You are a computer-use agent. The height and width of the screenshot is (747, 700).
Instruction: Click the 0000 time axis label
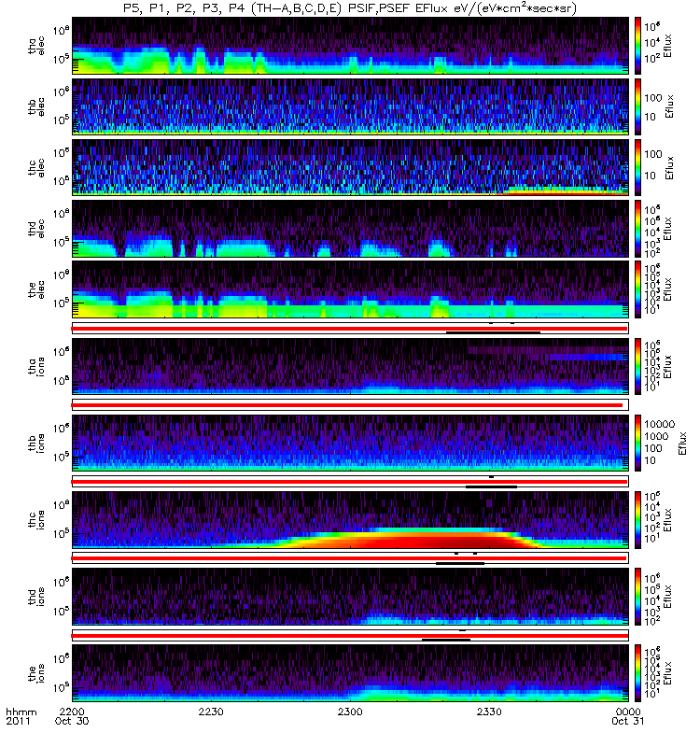pyautogui.click(x=628, y=712)
